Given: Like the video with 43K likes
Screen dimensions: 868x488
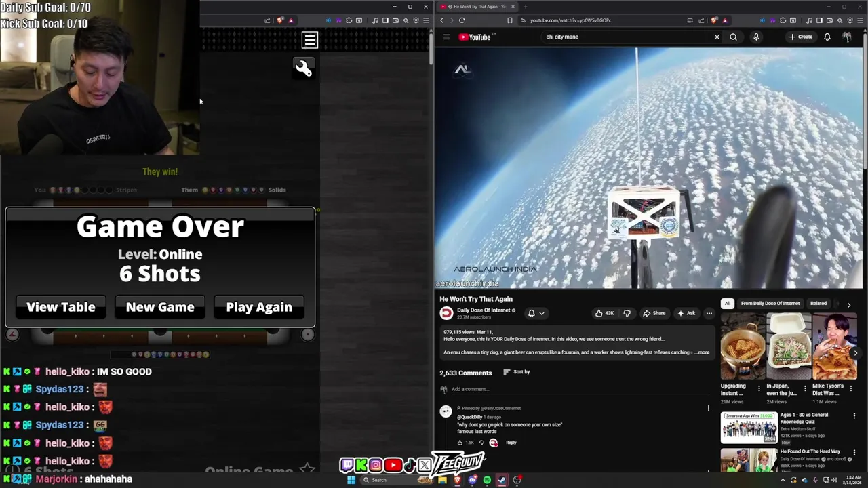Looking at the screenshot, I should 604,313.
